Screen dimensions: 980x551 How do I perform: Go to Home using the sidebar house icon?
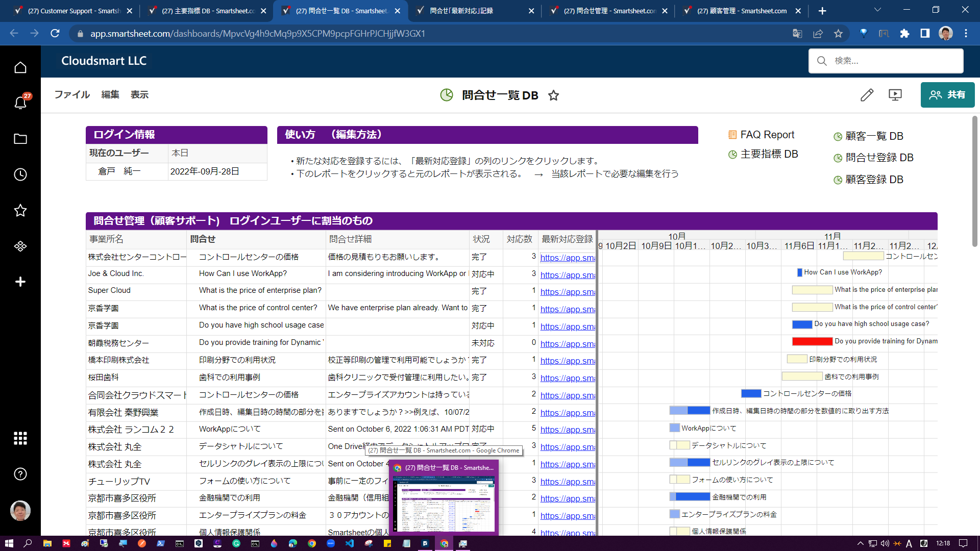coord(20,67)
